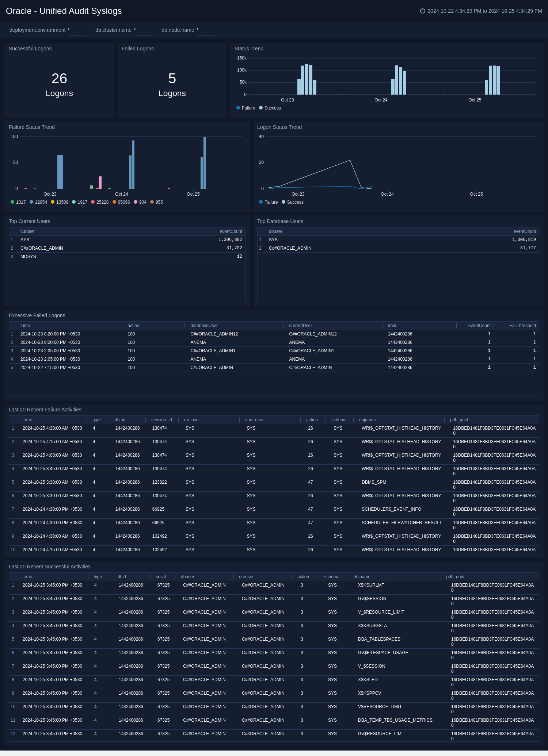
Task: Toggle 12954 legend entry
Action: pos(38,202)
